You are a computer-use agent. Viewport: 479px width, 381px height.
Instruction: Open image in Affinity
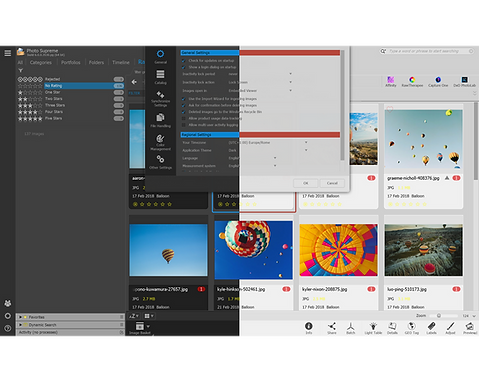click(x=391, y=81)
